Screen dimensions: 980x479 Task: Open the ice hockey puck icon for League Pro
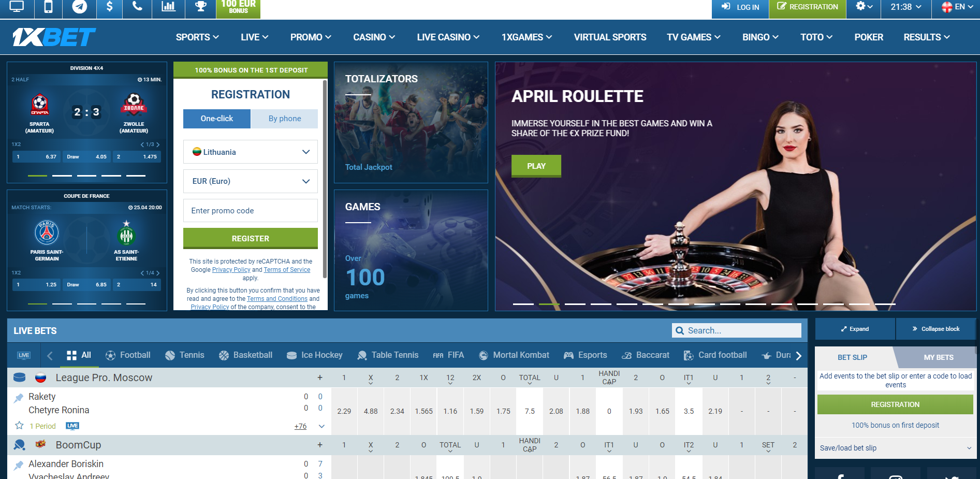coord(19,378)
